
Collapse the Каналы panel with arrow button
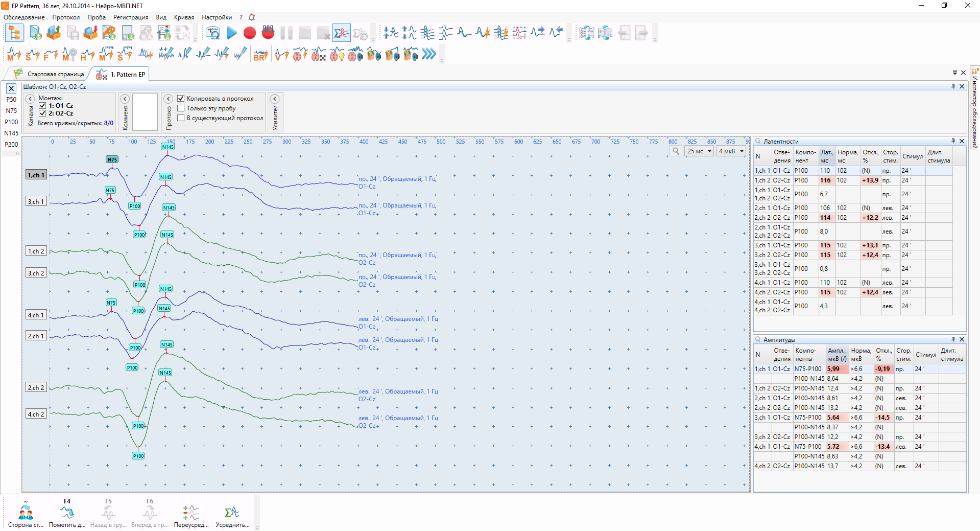tap(30, 99)
